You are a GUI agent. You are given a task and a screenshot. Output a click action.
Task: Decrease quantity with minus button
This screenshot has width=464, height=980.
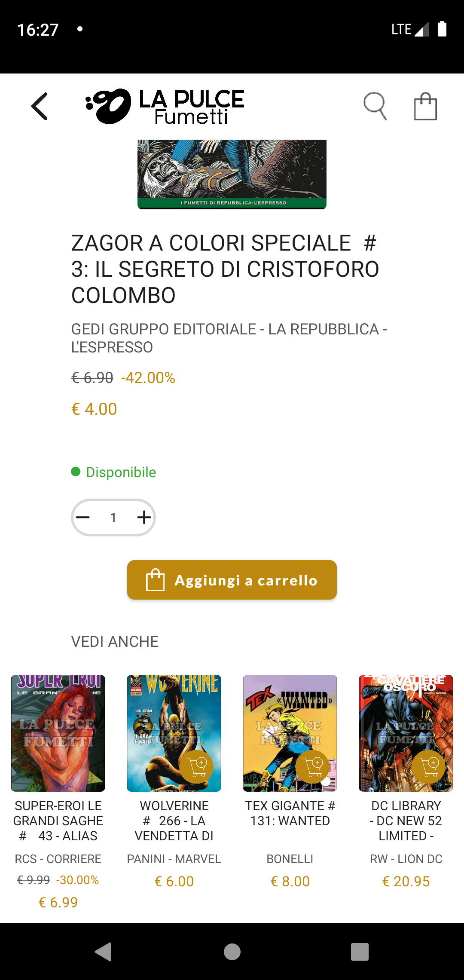83,518
